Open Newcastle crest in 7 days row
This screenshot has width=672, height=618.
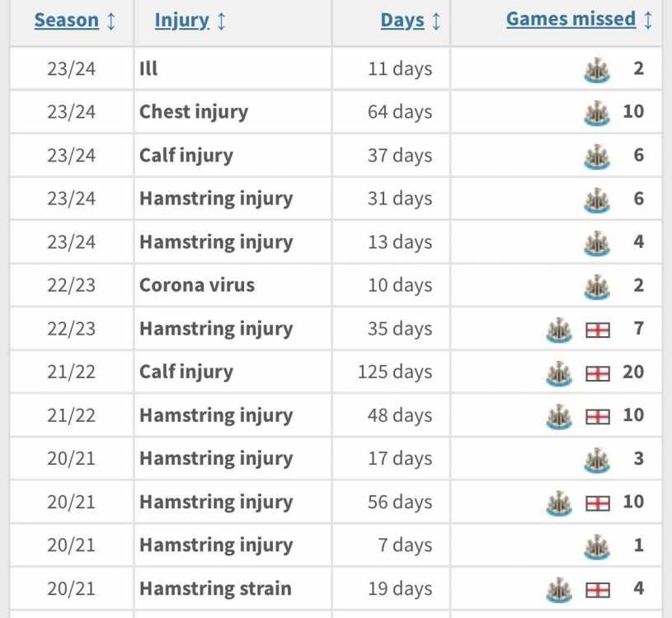(597, 546)
